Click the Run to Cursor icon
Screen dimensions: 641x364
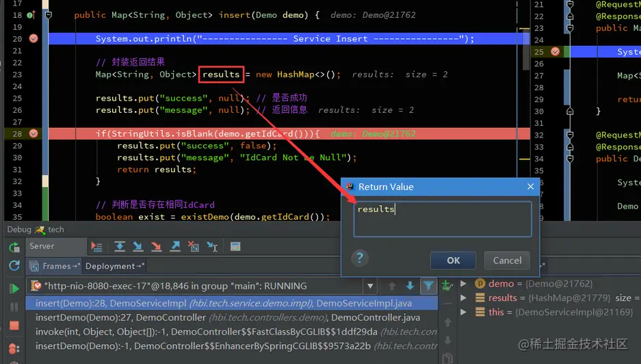point(212,246)
